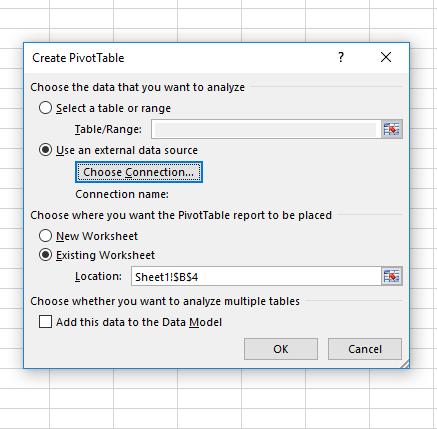Click the 'Location:' label text
The height and width of the screenshot is (429, 437).
98,276
